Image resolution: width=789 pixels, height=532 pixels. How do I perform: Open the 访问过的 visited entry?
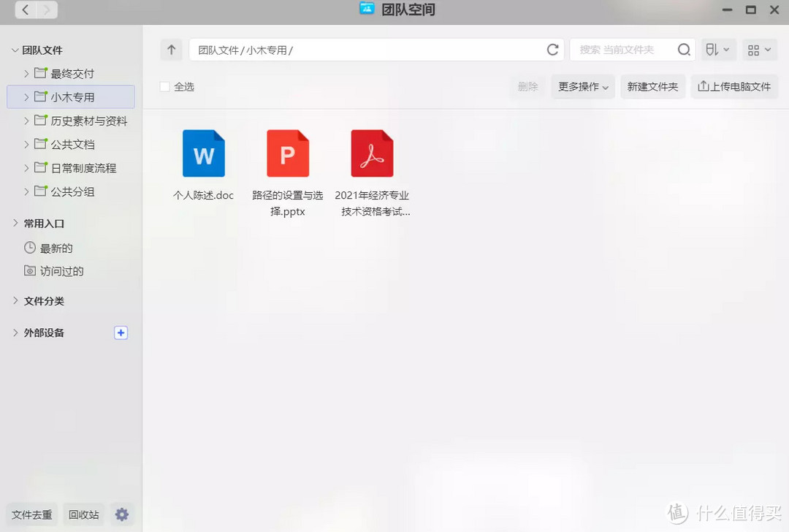coord(62,271)
